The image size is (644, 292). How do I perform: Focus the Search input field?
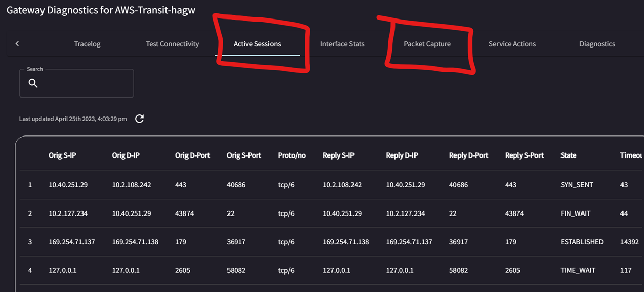tap(76, 83)
